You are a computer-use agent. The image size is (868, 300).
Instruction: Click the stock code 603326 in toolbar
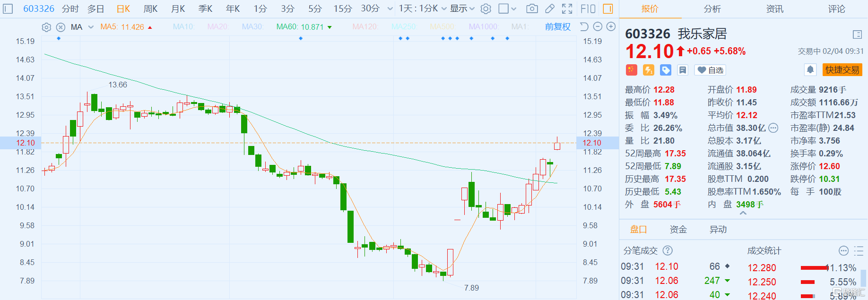(x=39, y=9)
